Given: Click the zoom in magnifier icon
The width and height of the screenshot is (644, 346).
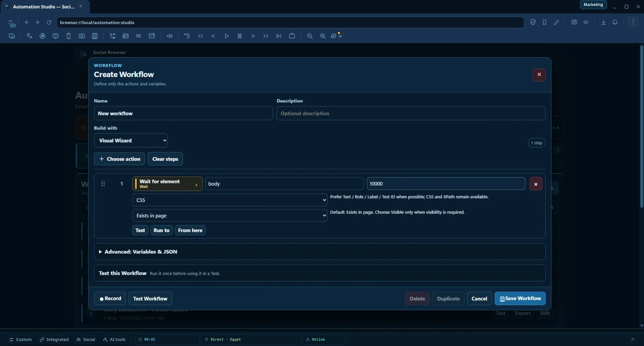Looking at the screenshot, I should (x=323, y=36).
